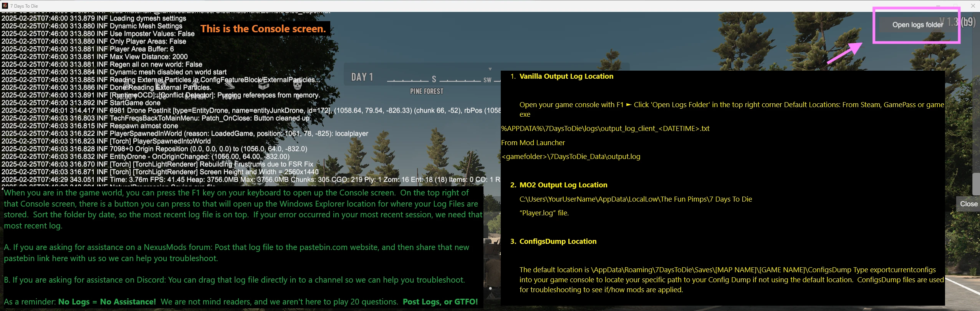Image resolution: width=980 pixels, height=311 pixels.
Task: Click the 'TechFreqsBackToMainMenu' log line
Action: tap(156, 118)
